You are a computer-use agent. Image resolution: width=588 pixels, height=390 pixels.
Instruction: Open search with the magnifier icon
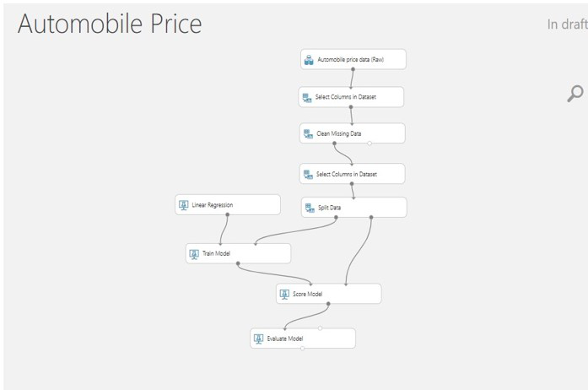(x=575, y=94)
